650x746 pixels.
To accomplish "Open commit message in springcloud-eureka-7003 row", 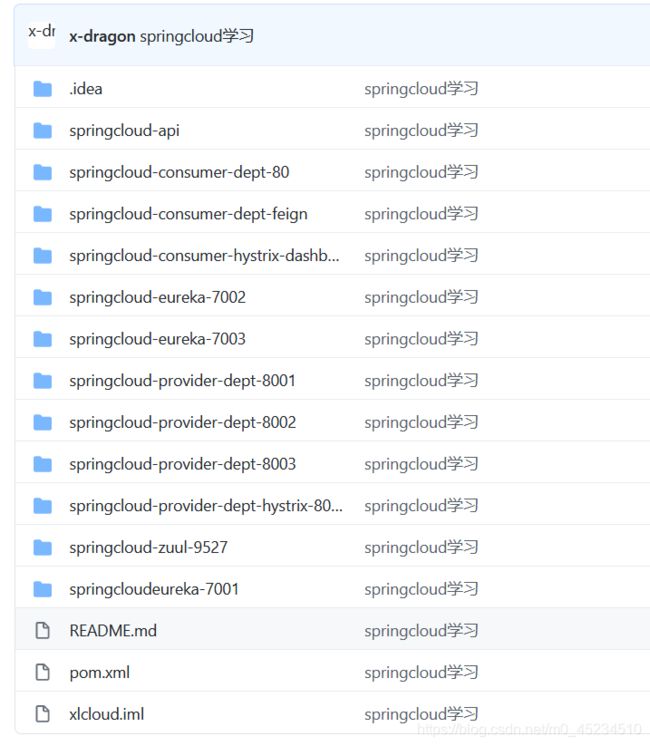I will pyautogui.click(x=421, y=339).
